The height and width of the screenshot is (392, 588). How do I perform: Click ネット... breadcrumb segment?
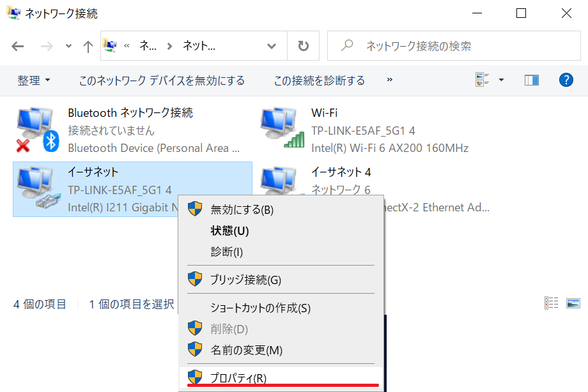[199, 46]
